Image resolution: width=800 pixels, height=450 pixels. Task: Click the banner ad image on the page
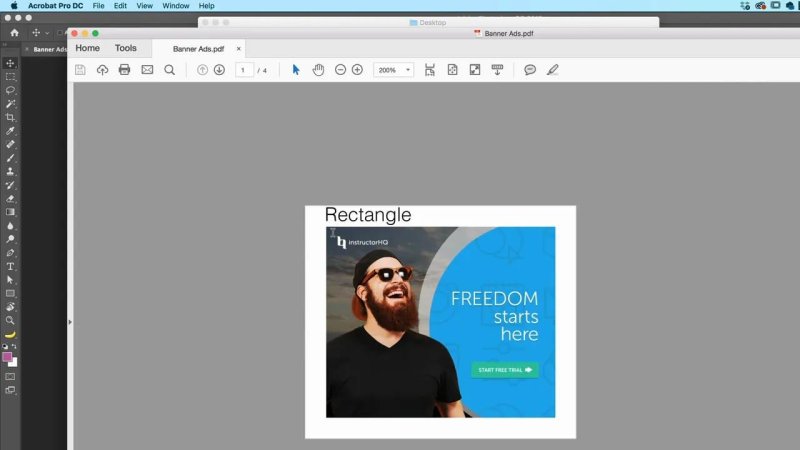click(440, 322)
